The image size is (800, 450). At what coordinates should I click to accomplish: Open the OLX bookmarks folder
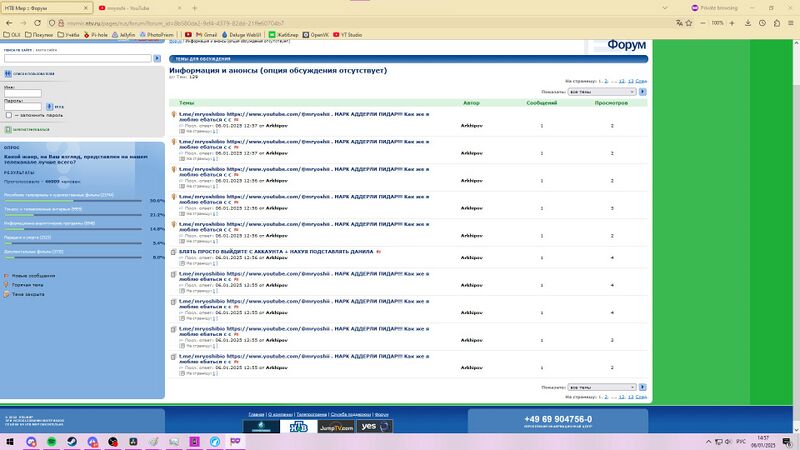point(12,35)
